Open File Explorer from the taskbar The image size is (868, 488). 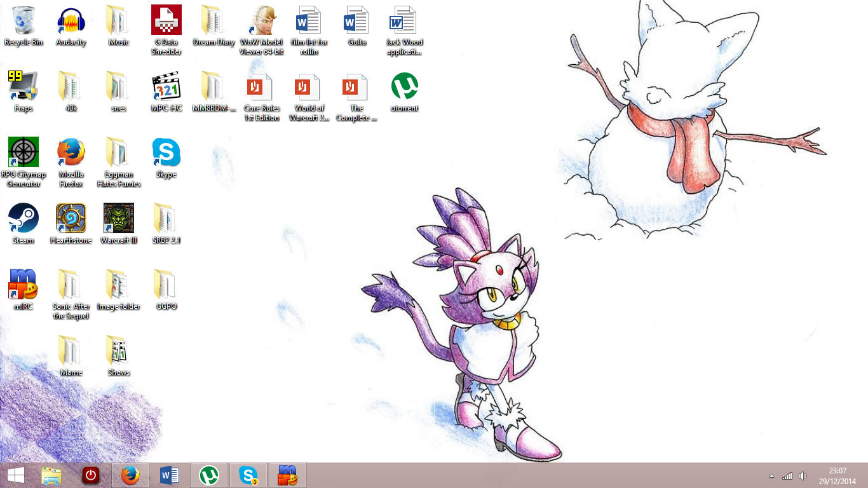pyautogui.click(x=51, y=475)
